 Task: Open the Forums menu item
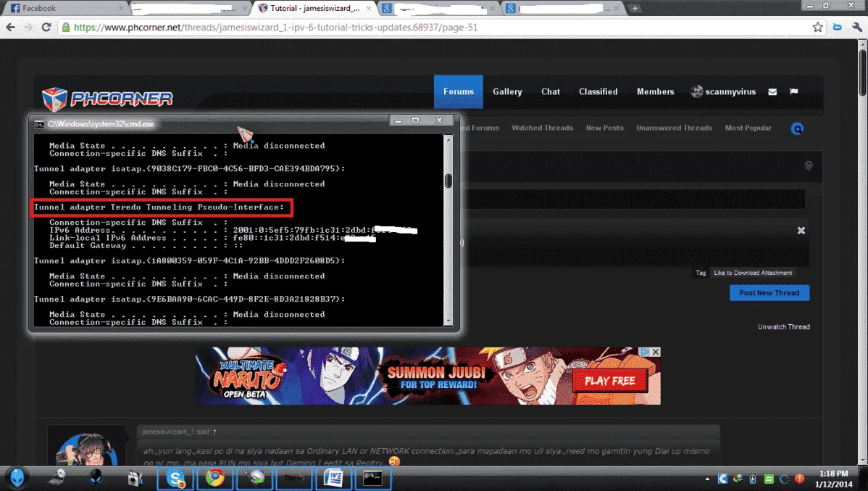coord(459,91)
